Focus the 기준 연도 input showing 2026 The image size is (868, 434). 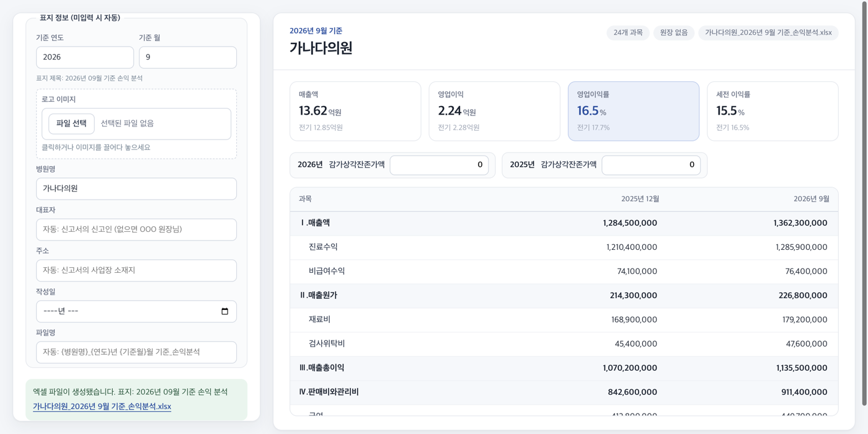coord(85,57)
